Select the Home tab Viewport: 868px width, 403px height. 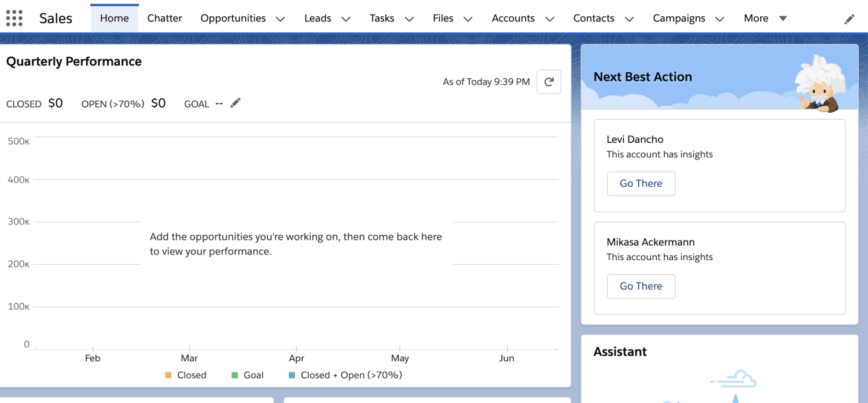pos(114,18)
